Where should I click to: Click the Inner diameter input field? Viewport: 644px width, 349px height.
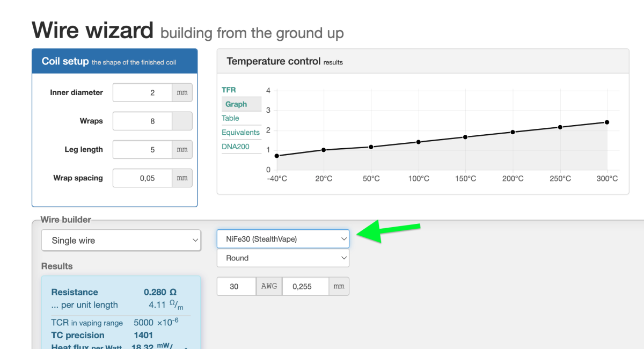pos(142,92)
